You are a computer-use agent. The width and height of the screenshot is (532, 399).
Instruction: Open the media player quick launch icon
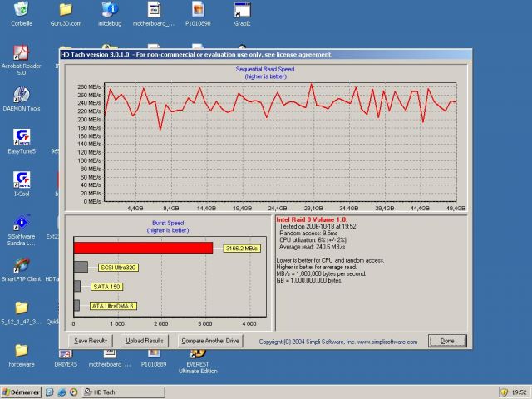(x=73, y=392)
